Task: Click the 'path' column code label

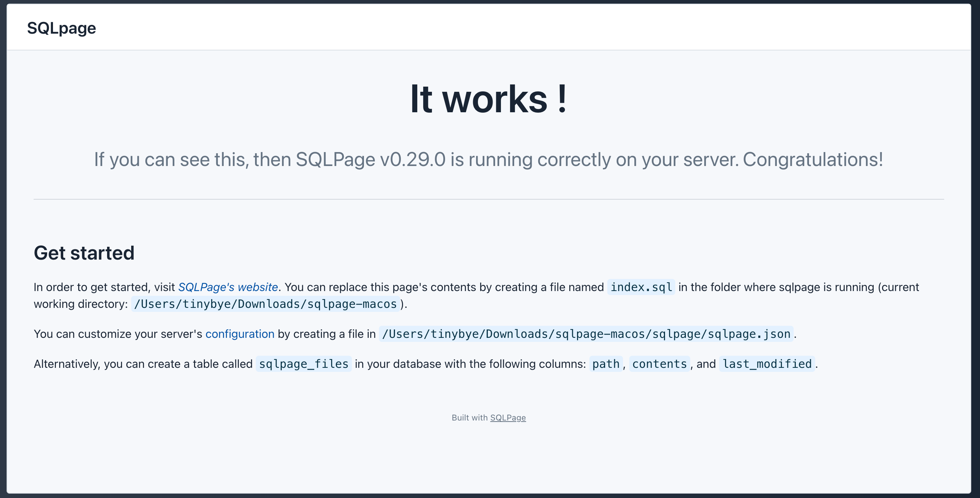Action: 606,364
